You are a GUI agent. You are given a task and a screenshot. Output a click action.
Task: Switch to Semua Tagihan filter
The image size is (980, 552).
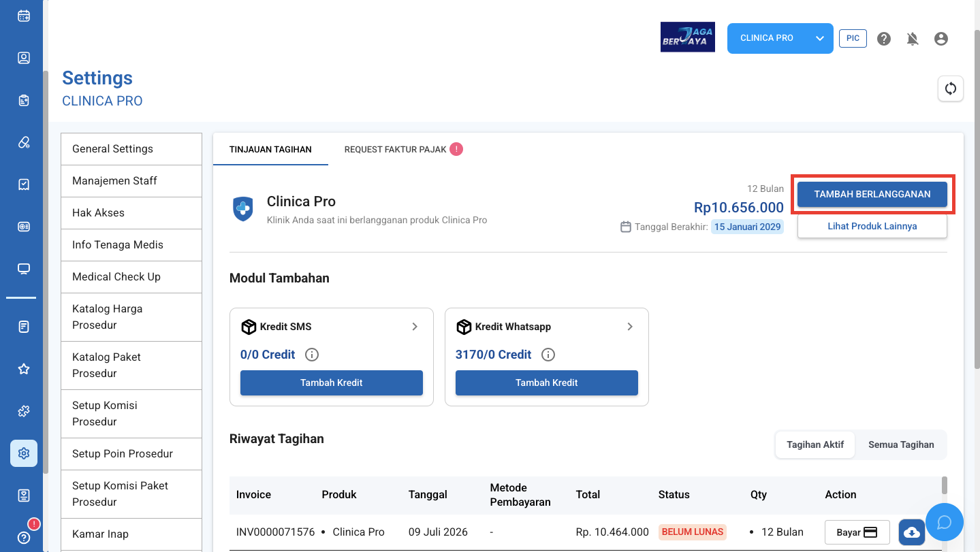(901, 444)
